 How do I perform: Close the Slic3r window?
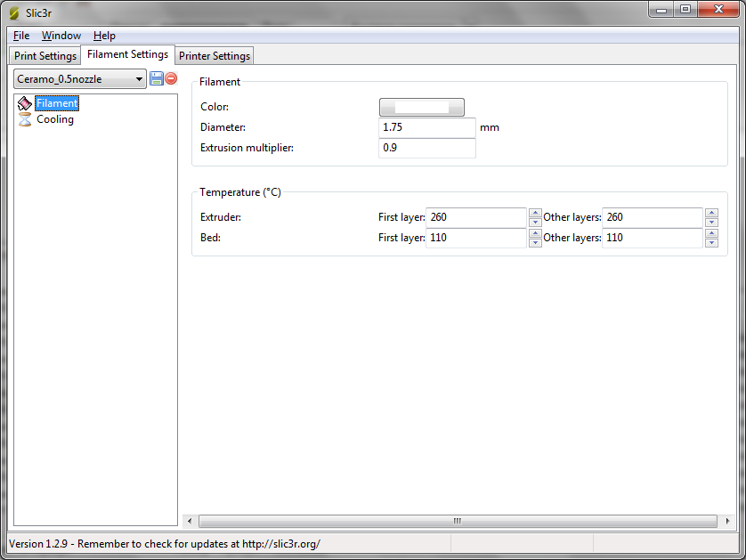tap(719, 10)
